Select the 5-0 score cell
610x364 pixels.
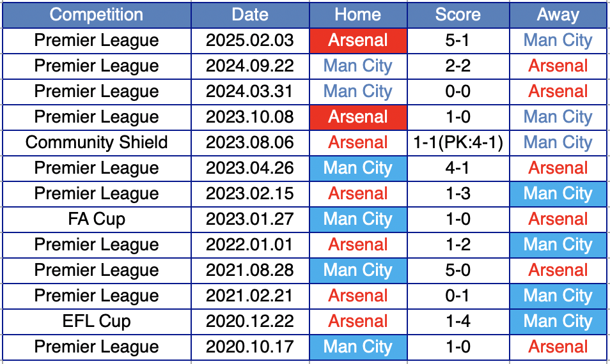coord(458,270)
